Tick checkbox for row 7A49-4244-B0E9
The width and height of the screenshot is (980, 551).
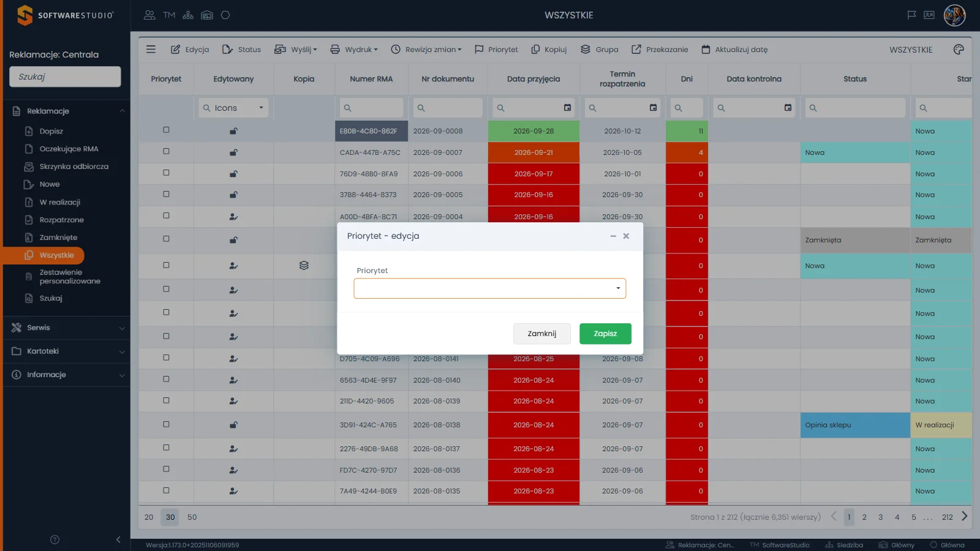tap(166, 490)
